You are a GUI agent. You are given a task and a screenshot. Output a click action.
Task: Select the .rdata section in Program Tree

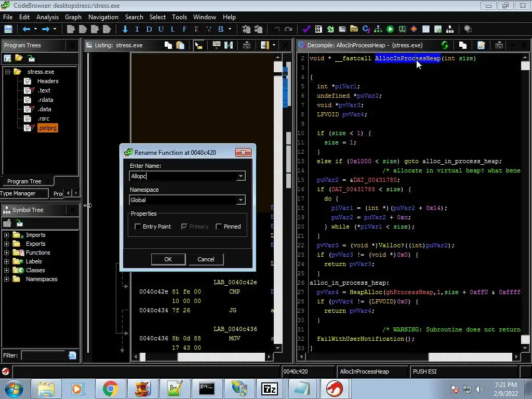coord(45,100)
